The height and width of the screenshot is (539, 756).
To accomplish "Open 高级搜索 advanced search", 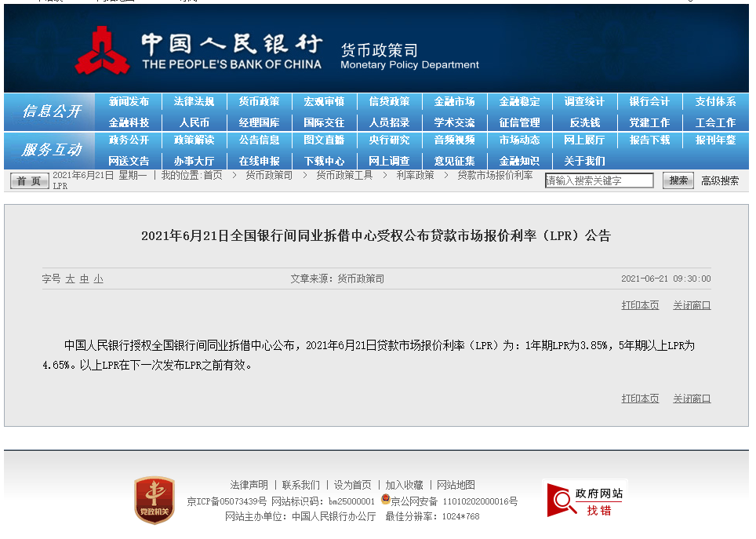I will pyautogui.click(x=719, y=180).
